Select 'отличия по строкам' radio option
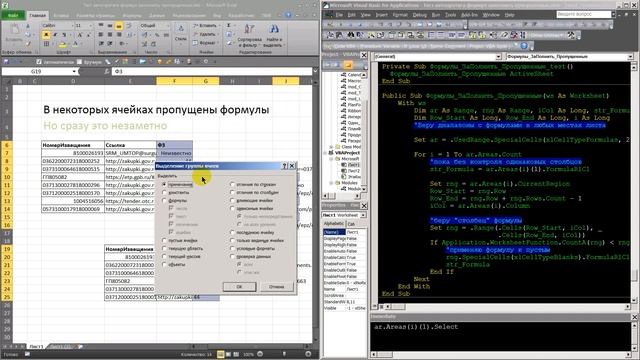The height and width of the screenshot is (360, 640). click(233, 184)
